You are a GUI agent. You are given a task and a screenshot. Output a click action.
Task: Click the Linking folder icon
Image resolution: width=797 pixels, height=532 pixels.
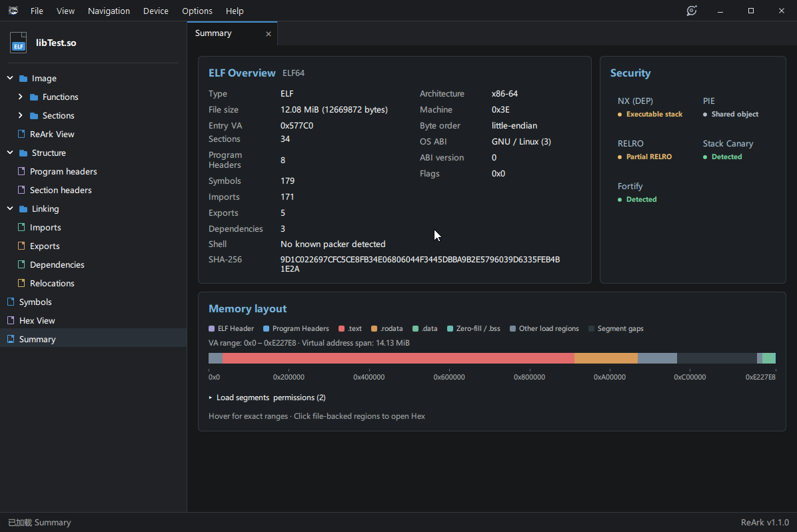click(23, 208)
